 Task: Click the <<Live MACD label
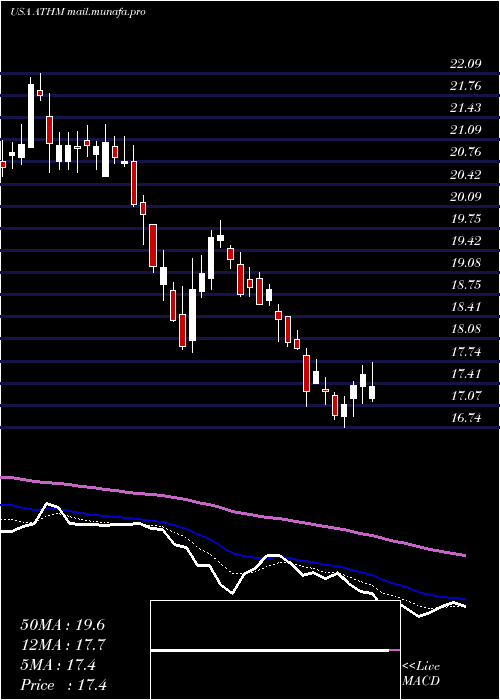pyautogui.click(x=421, y=674)
